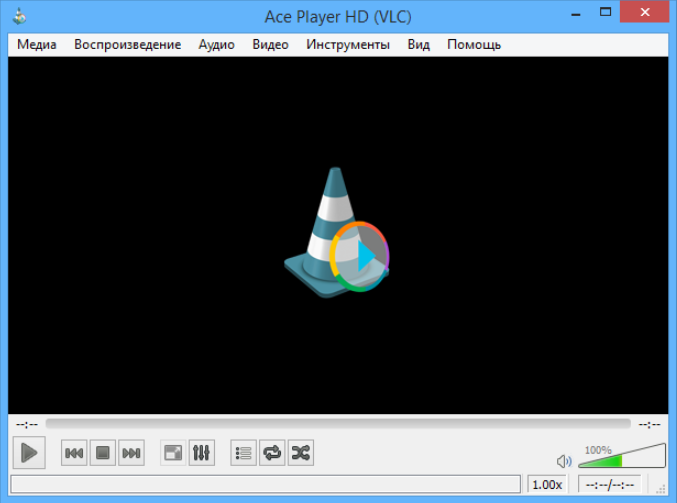Expand the Видео menu
The image size is (677, 503).
[270, 44]
